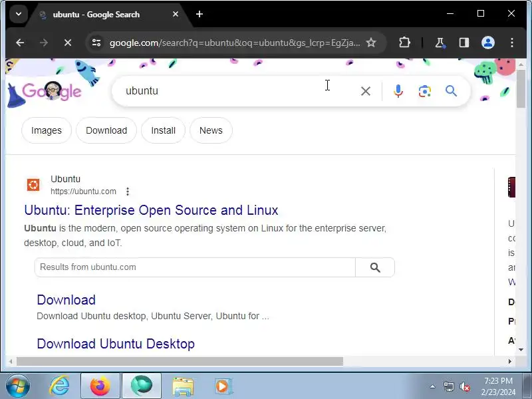Screen dimensions: 532x399
Task: Select the Install filter chip
Action: pos(163,130)
